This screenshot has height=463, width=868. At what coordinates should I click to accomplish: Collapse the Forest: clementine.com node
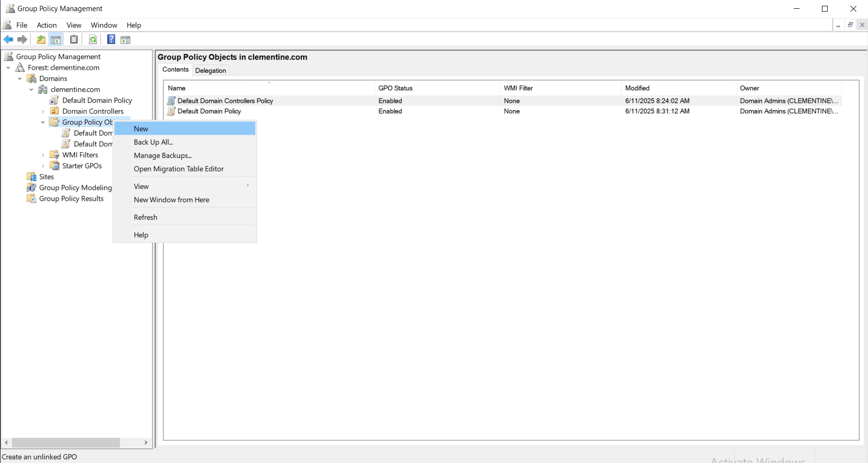[x=8, y=67]
